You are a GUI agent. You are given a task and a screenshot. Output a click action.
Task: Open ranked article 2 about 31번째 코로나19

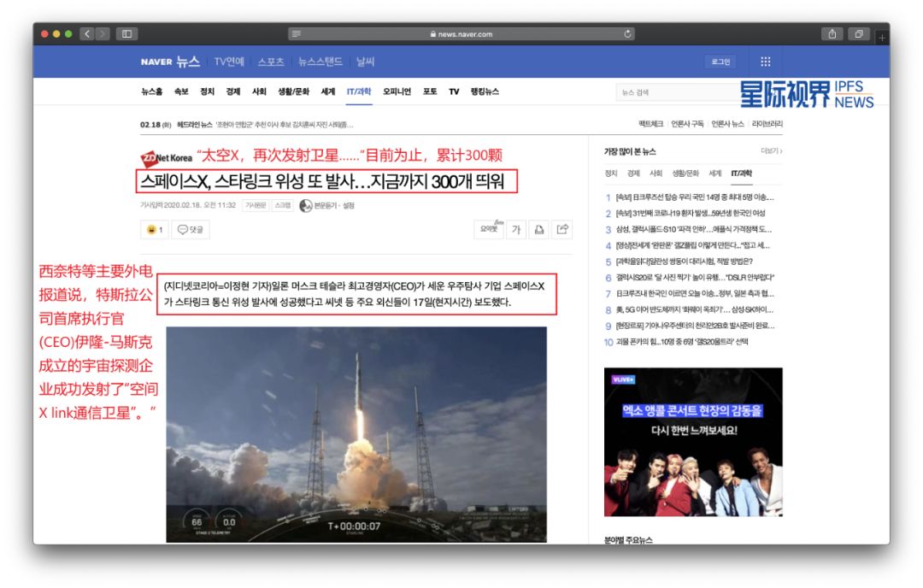tap(691, 213)
